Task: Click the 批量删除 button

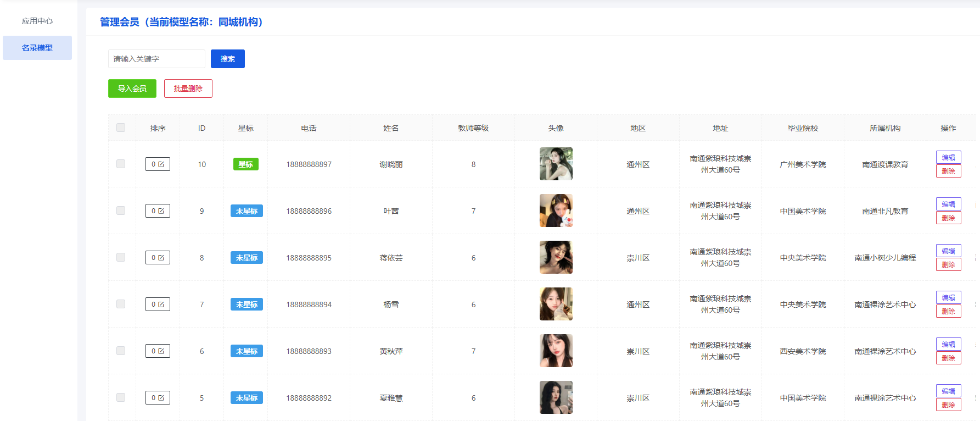Action: [188, 88]
